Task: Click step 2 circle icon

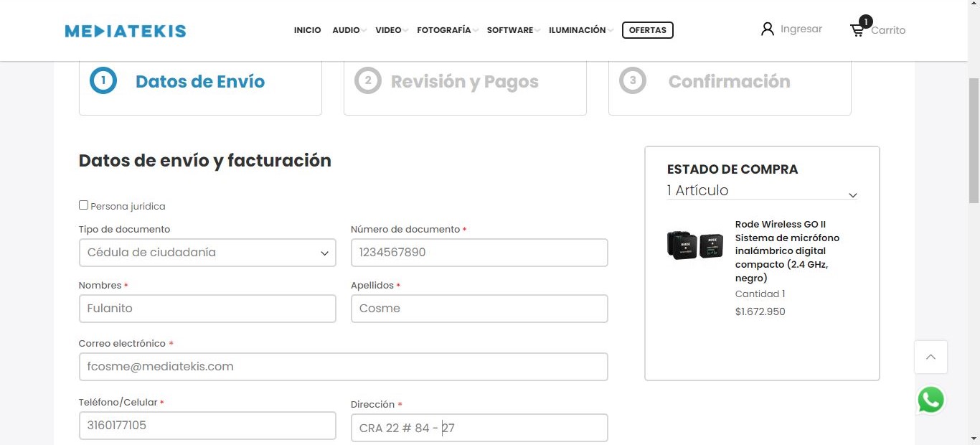Action: [368, 80]
